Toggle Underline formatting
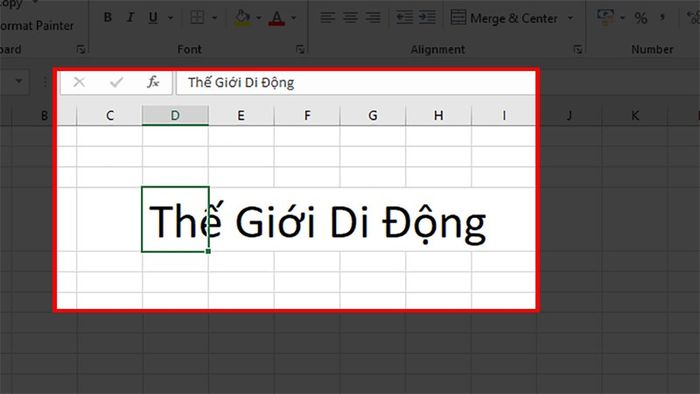The width and height of the screenshot is (700, 394). pos(153,17)
